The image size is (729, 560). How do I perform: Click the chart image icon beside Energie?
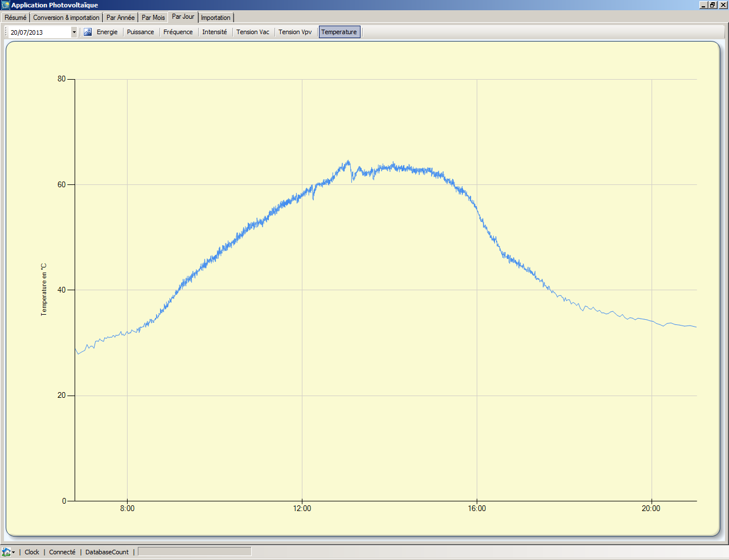coord(88,32)
